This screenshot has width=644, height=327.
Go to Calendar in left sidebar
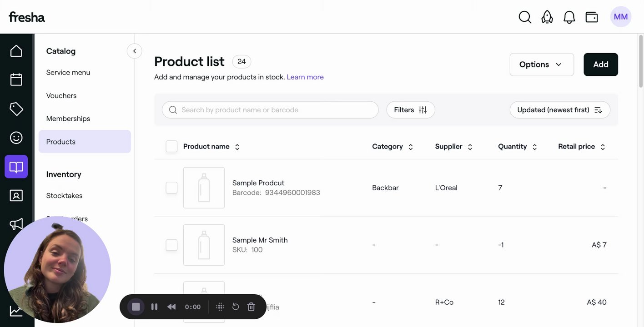click(16, 79)
